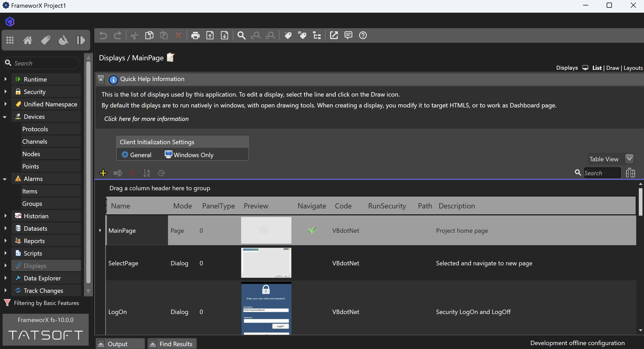Click the paint palette draw icon

63,40
